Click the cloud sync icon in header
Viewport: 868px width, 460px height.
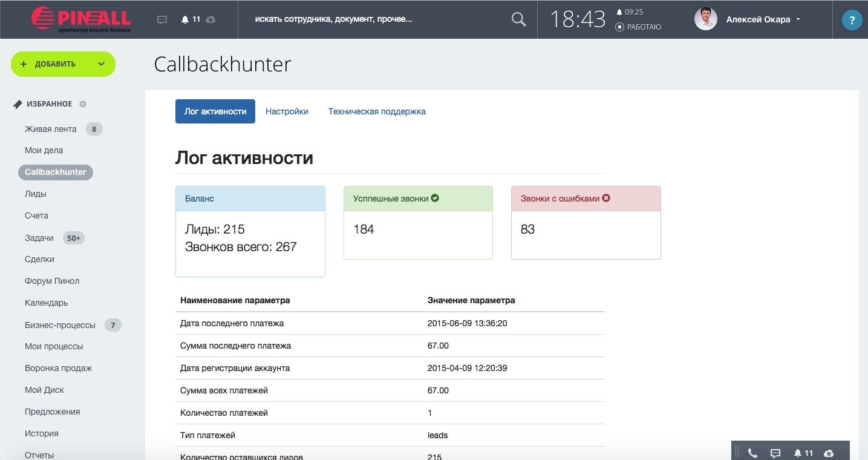[210, 19]
